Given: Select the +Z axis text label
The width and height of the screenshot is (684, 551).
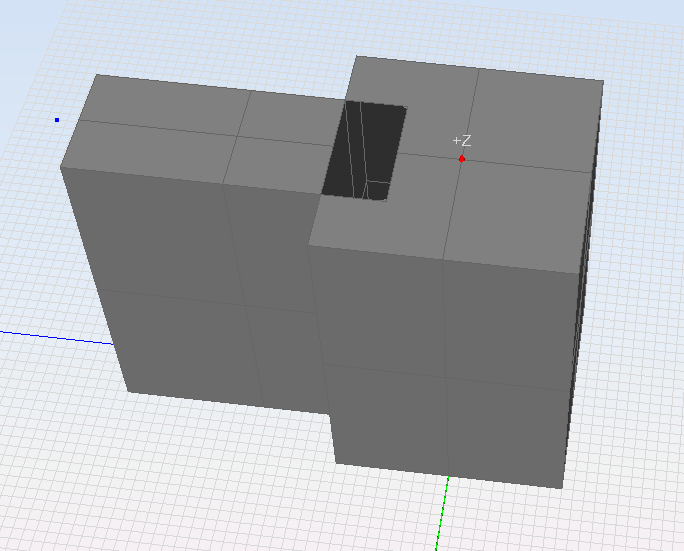Looking at the screenshot, I should click(x=461, y=141).
